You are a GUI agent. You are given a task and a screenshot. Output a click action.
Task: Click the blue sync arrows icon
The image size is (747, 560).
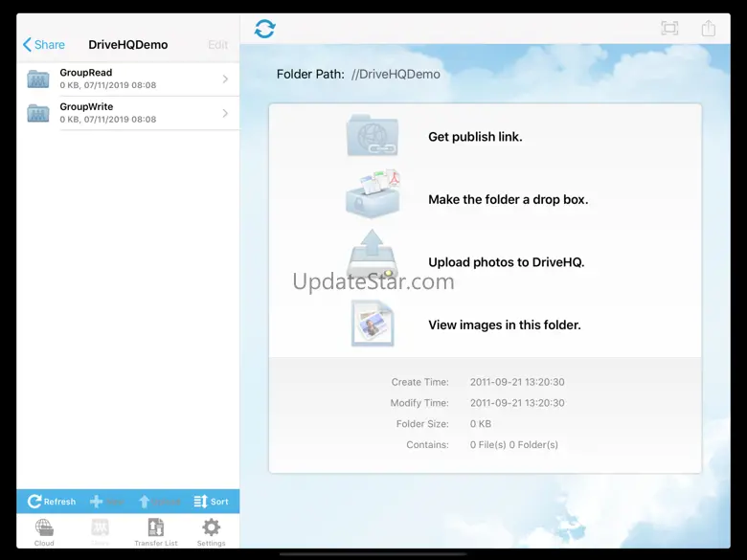265,29
